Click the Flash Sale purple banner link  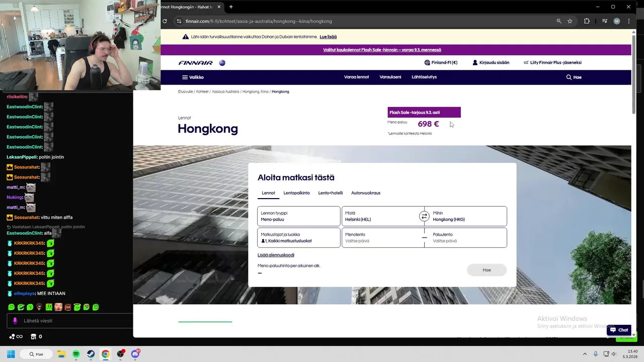tap(382, 50)
